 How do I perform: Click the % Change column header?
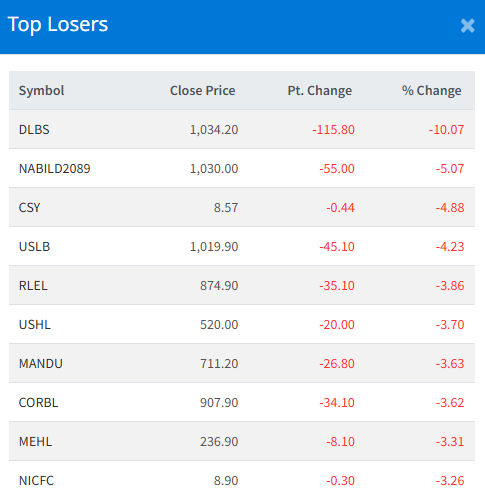(432, 91)
